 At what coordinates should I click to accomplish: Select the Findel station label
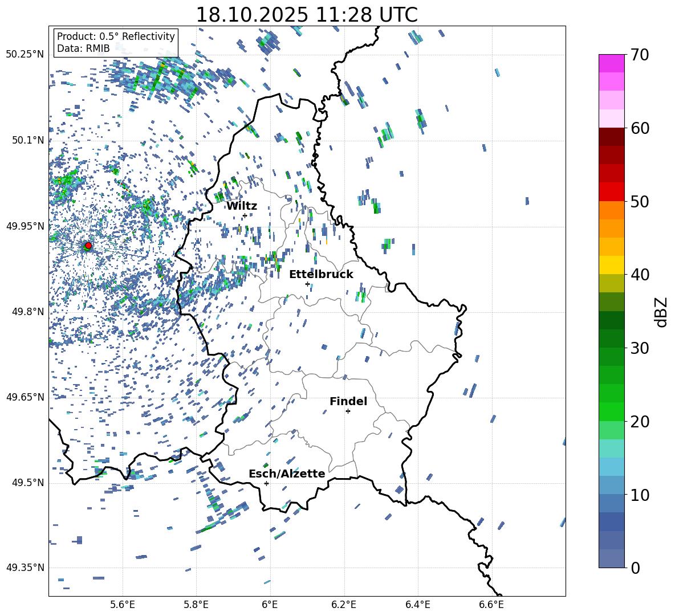[348, 402]
